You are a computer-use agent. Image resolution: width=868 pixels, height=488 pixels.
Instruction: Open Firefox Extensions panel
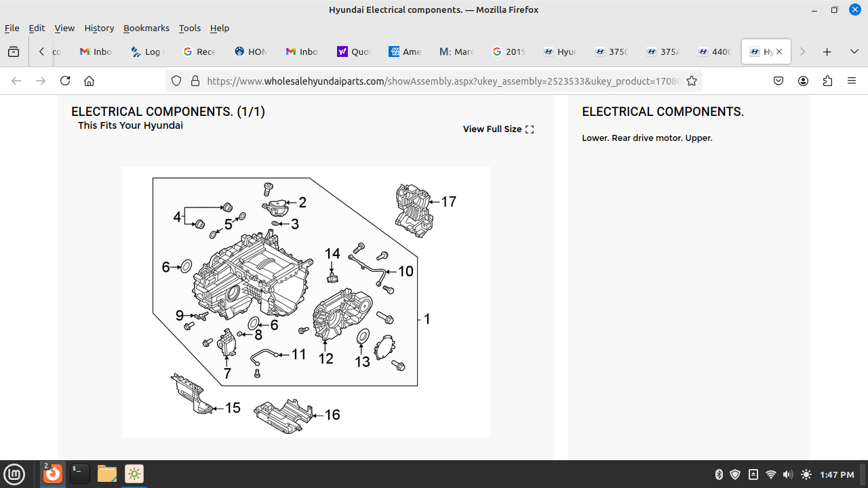pos(827,81)
